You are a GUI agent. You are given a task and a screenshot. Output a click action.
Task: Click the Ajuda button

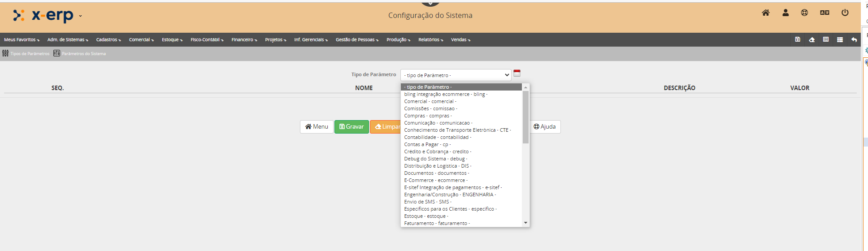545,127
